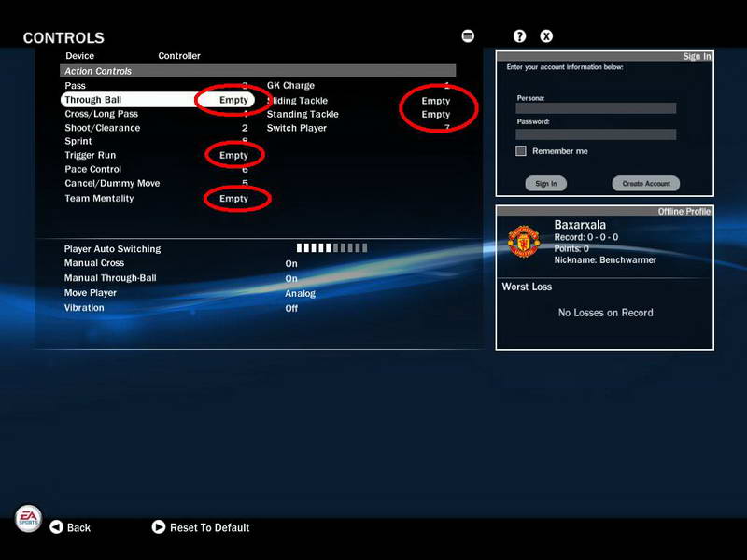Click the X close icon
The width and height of the screenshot is (747, 560).
coord(546,36)
